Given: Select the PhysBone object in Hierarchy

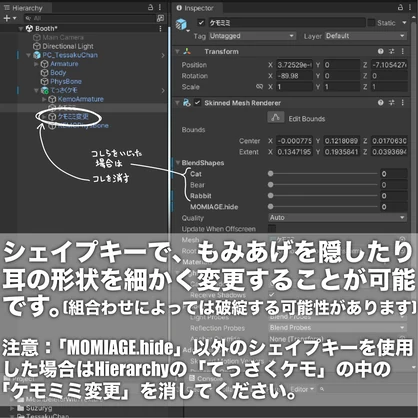Looking at the screenshot, I should coord(66,81).
